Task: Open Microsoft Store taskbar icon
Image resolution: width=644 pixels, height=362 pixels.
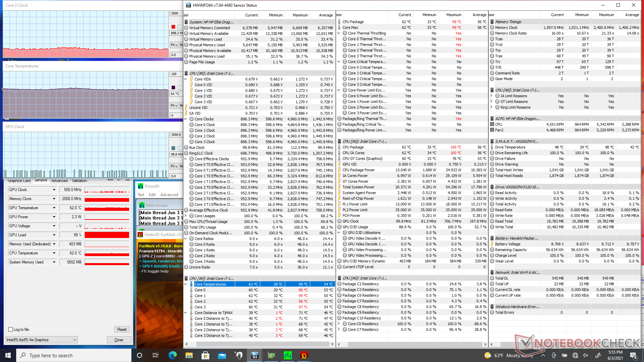Action: click(205, 355)
